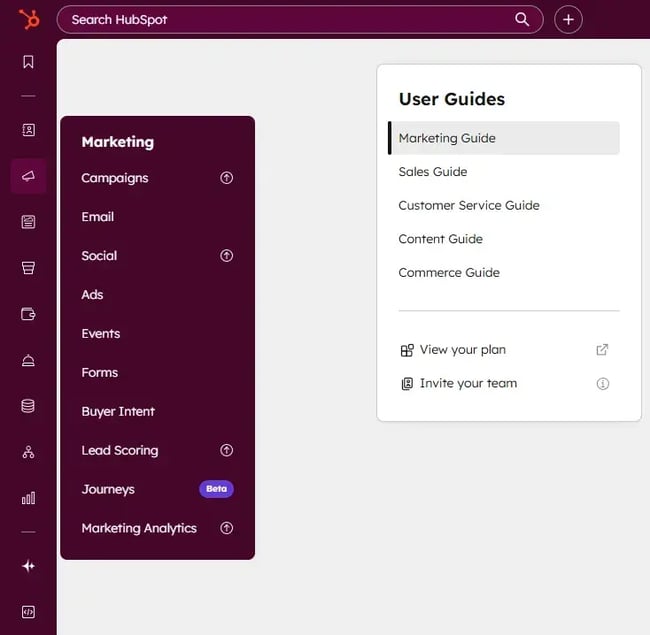
Task: Select the Marketing megaphone sidebar icon
Action: [28, 176]
